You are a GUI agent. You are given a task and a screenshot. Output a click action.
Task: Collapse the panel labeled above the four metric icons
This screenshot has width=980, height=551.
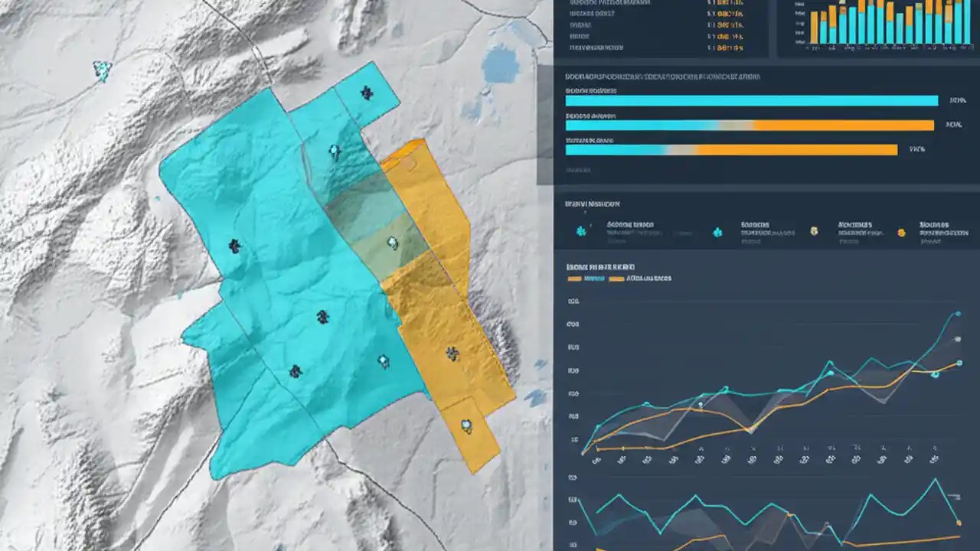click(x=593, y=204)
